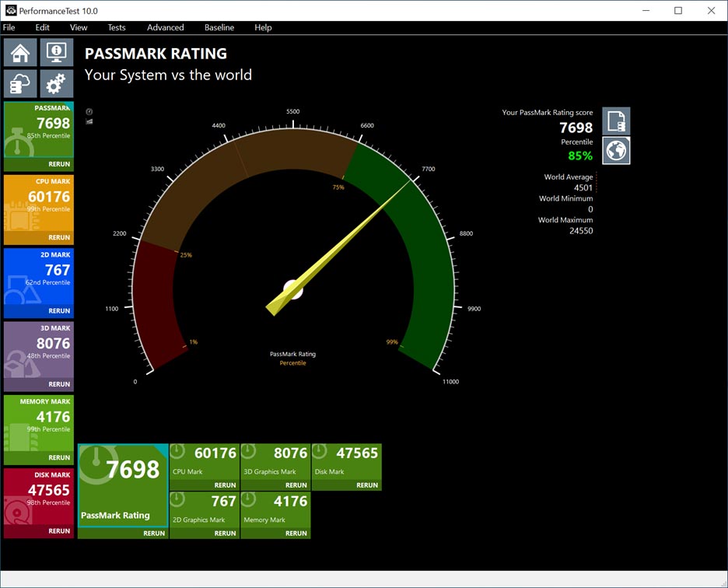
Task: Click the World Average 4501 value
Action: pyautogui.click(x=583, y=187)
